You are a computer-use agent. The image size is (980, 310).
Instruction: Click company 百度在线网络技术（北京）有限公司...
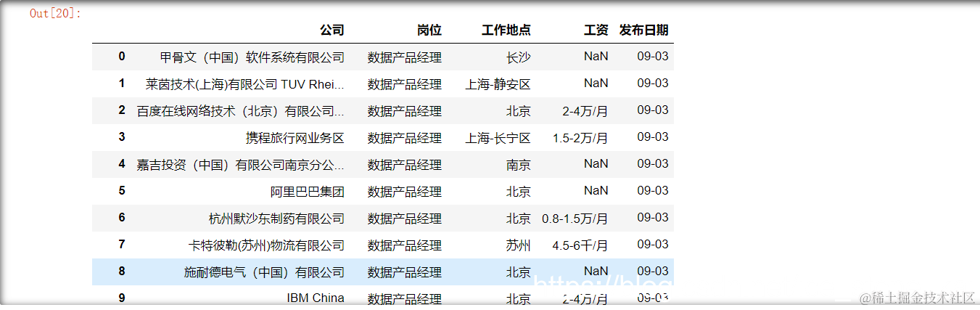click(241, 111)
